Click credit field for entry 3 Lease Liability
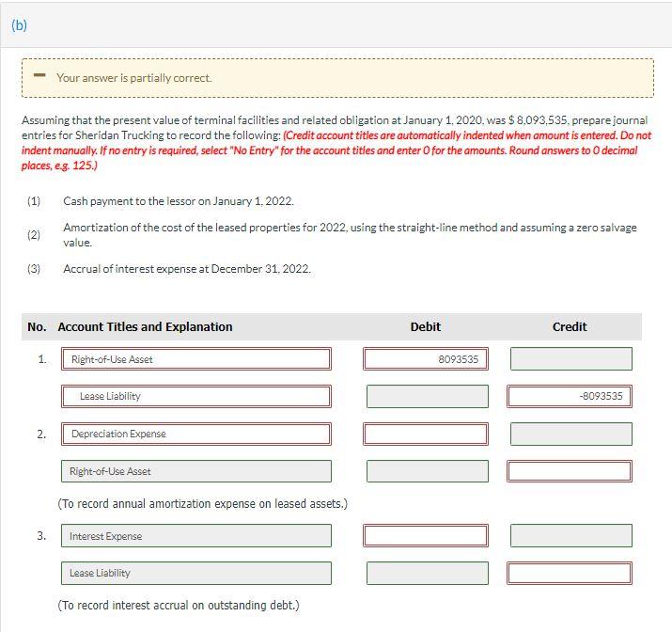Image resolution: width=672 pixels, height=632 pixels. point(570,574)
